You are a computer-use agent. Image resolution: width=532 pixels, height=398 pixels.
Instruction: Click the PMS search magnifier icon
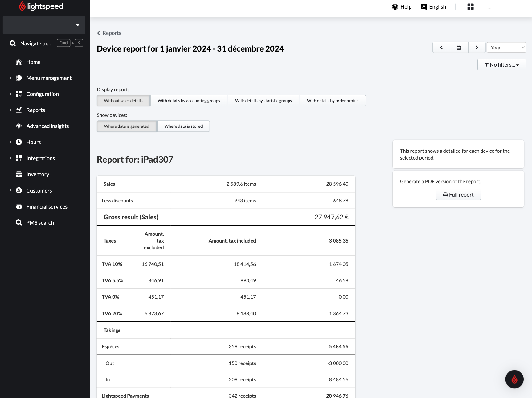pos(19,223)
